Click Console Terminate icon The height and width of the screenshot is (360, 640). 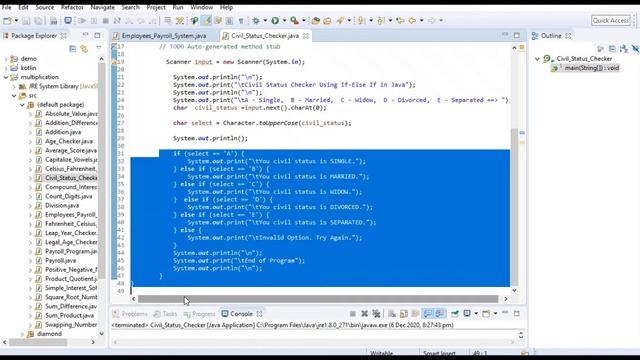[353, 313]
